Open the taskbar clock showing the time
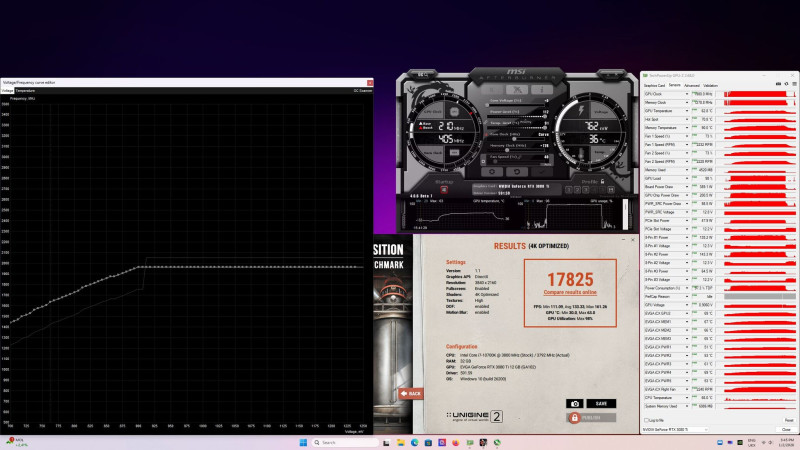Screen dimensions: 800x450 [x=786, y=442]
